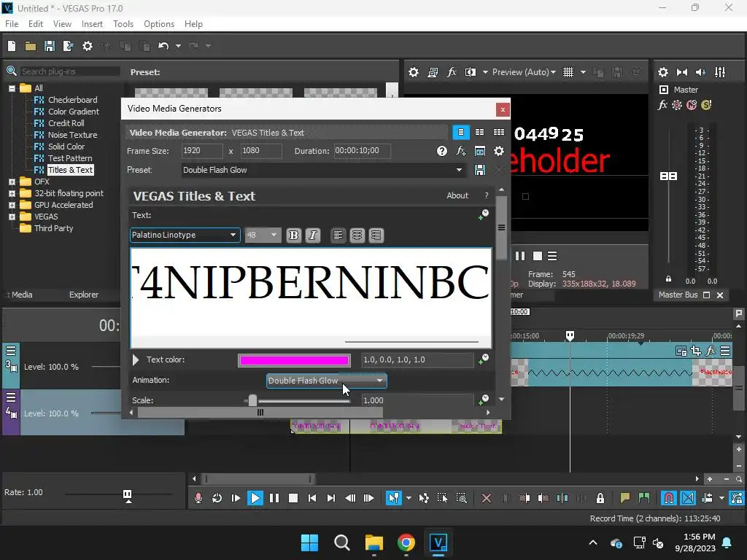Toggle Lock Envelopes to Events padlock

(x=600, y=498)
